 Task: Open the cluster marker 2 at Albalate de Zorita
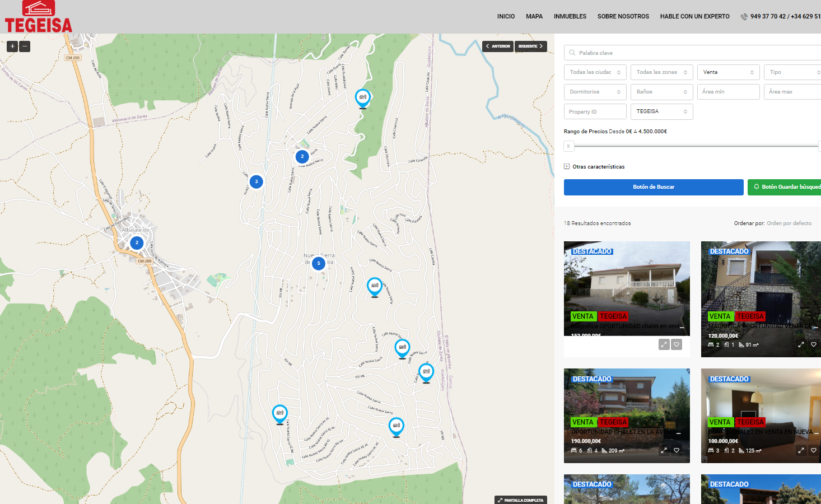[137, 242]
